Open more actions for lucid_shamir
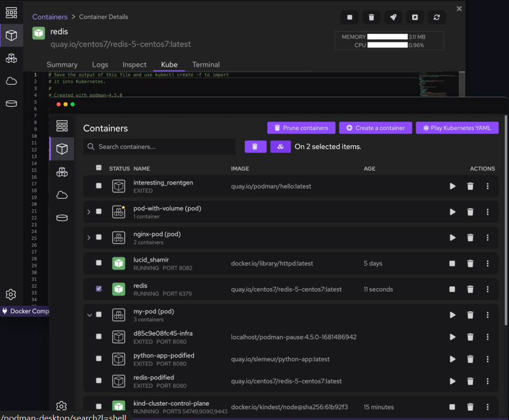Screen dimensions: 509x420 [487, 263]
